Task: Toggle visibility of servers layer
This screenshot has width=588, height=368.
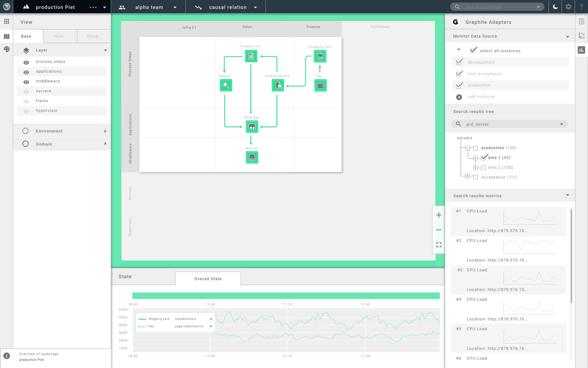Action: click(x=26, y=92)
